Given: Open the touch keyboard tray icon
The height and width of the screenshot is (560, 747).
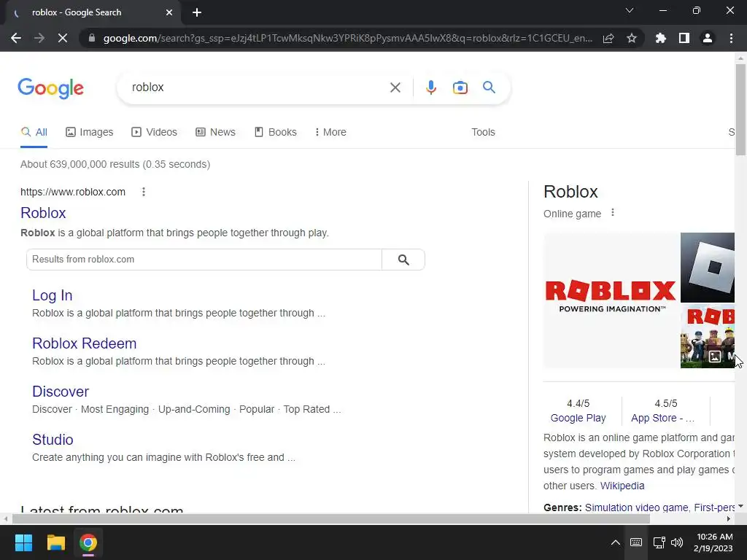Looking at the screenshot, I should (636, 542).
